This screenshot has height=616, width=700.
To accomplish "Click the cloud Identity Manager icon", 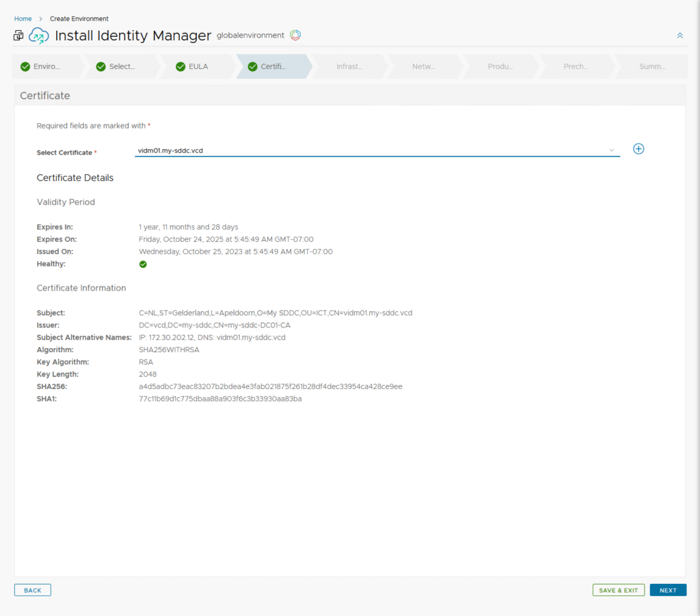I will (x=38, y=36).
